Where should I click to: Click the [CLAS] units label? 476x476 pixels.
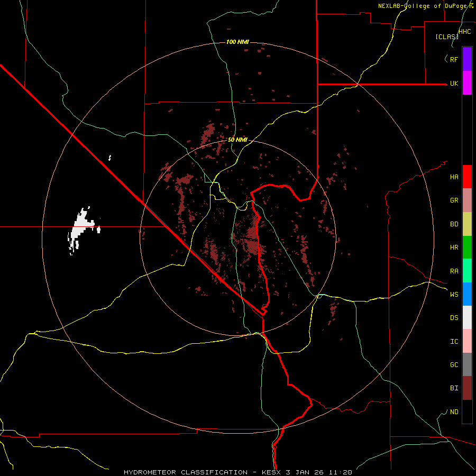click(x=447, y=37)
